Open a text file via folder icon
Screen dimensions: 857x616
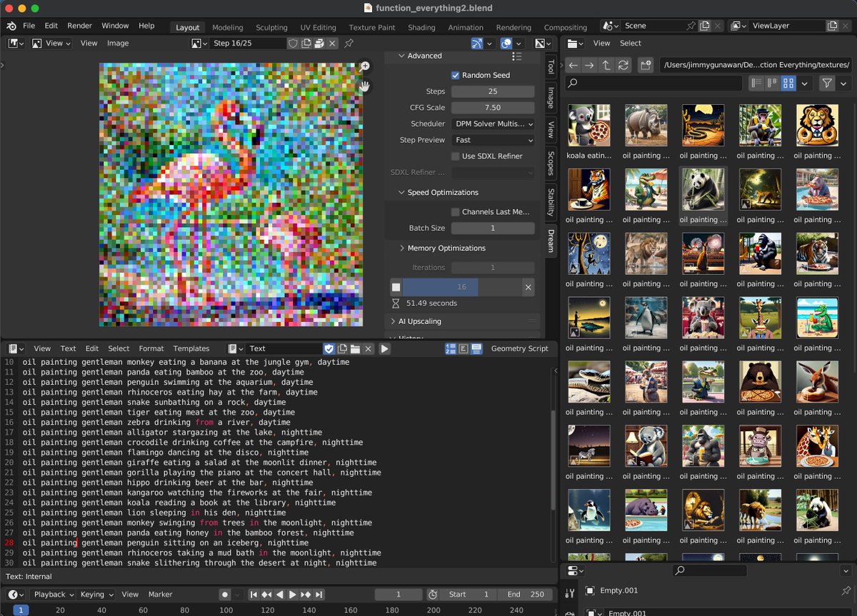tap(355, 348)
